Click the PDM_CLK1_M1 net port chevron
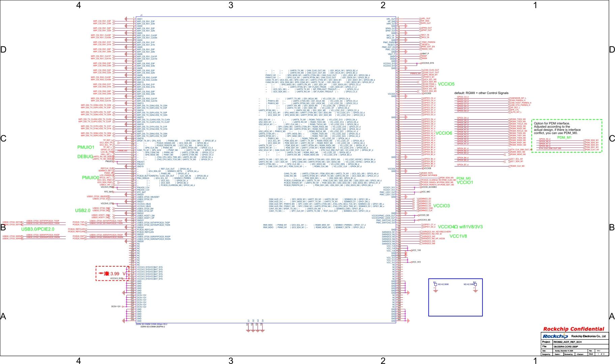This screenshot has width=615, height=364. click(584, 150)
